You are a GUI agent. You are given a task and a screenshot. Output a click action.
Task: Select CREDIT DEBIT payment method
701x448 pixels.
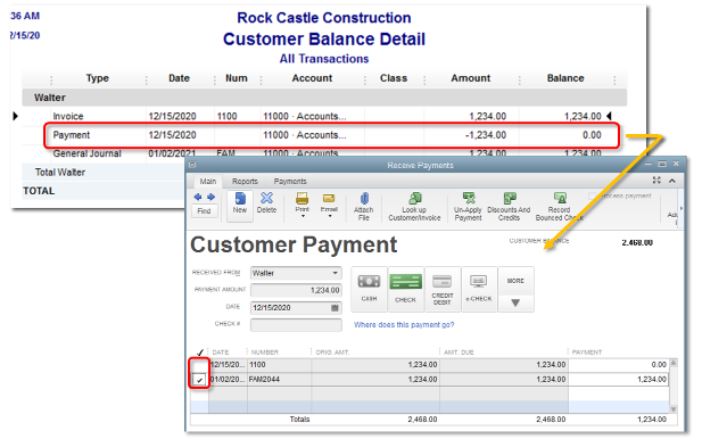click(x=442, y=289)
